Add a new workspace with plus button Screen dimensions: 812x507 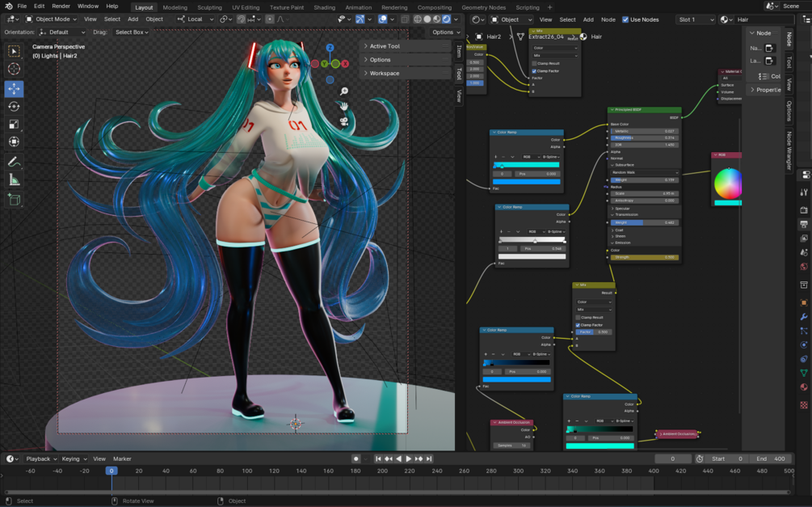click(x=549, y=7)
